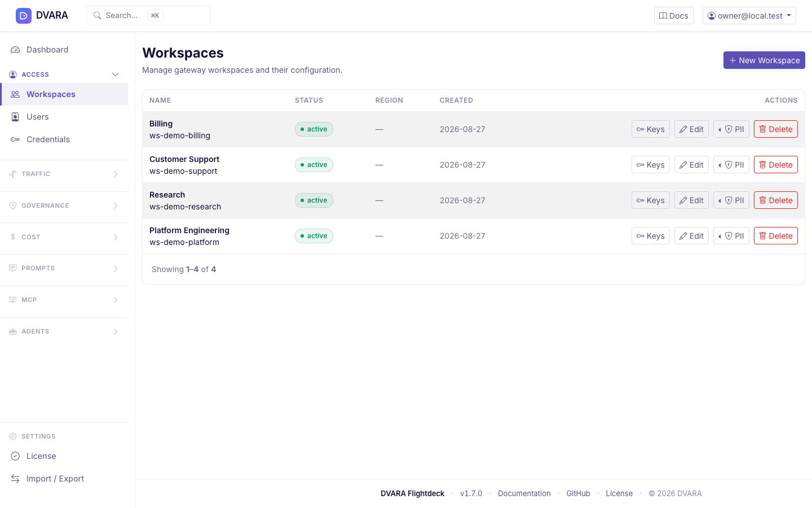Go to Users in sidebar
The image size is (812, 508).
point(64,117)
